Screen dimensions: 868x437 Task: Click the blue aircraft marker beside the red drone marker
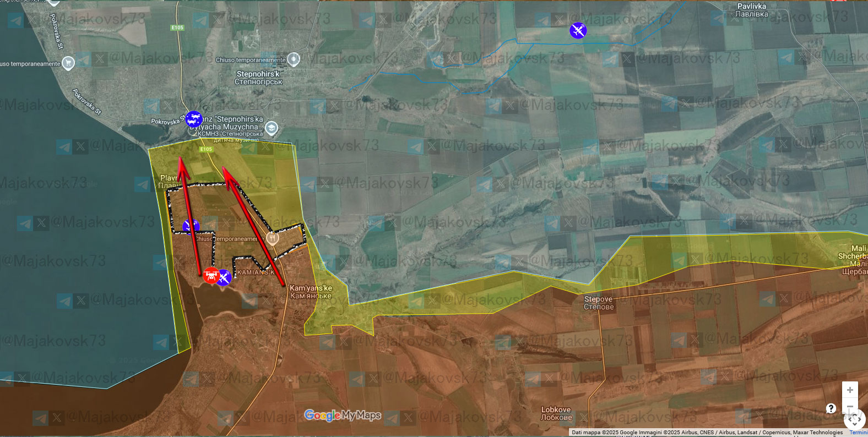(224, 277)
